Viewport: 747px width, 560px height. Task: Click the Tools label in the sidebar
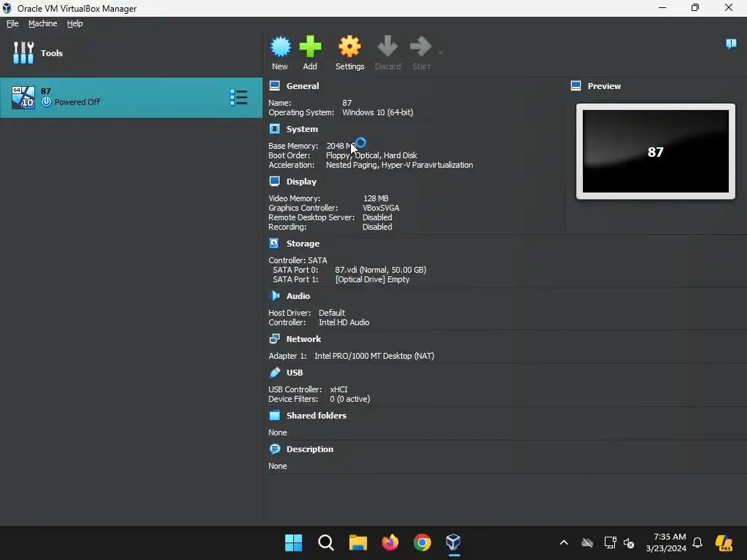(x=52, y=52)
